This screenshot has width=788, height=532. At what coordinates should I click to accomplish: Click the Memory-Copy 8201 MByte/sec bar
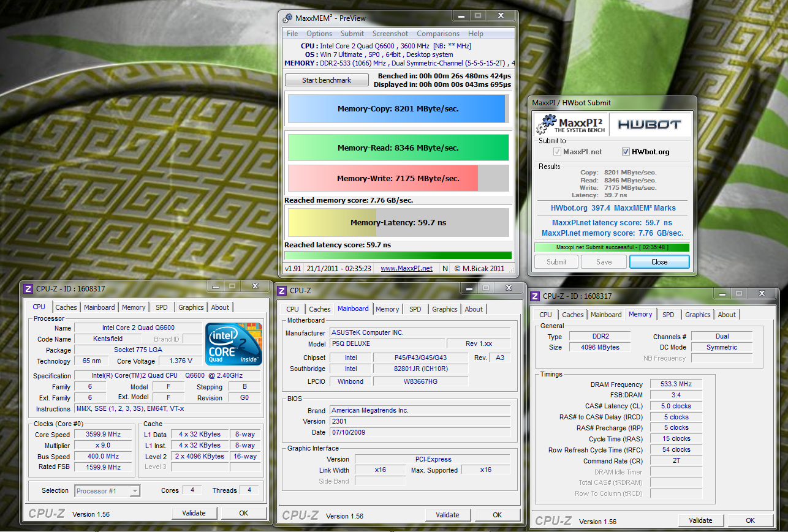click(x=398, y=109)
